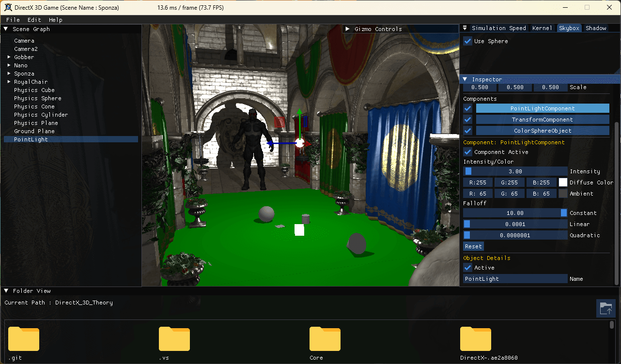
Task: Click the folder-up navigation icon
Action: point(605,308)
